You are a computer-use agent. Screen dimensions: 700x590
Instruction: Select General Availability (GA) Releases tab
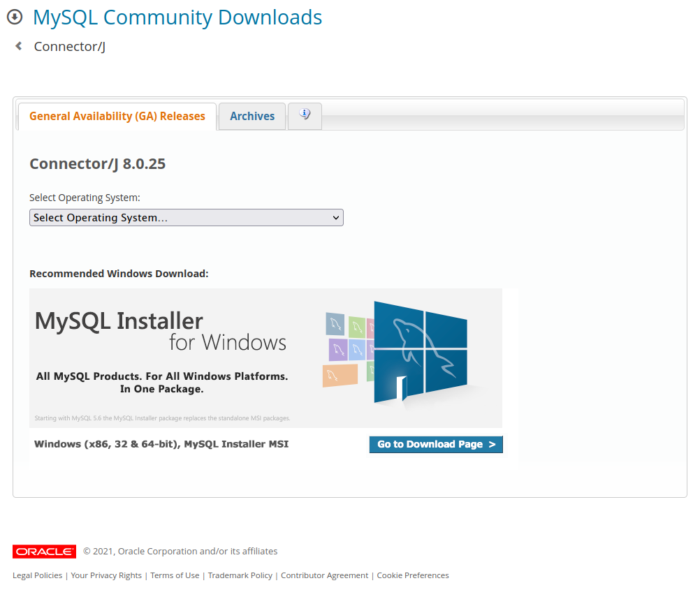coord(117,117)
